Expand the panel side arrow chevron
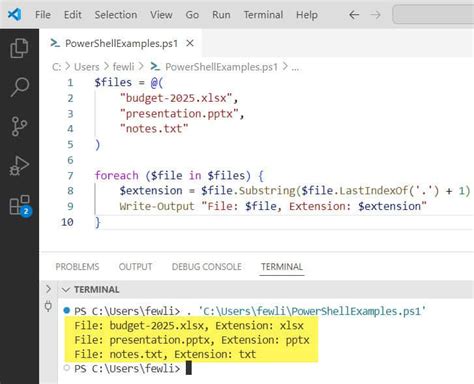Viewport: 474px width, 384px height. 49,289
